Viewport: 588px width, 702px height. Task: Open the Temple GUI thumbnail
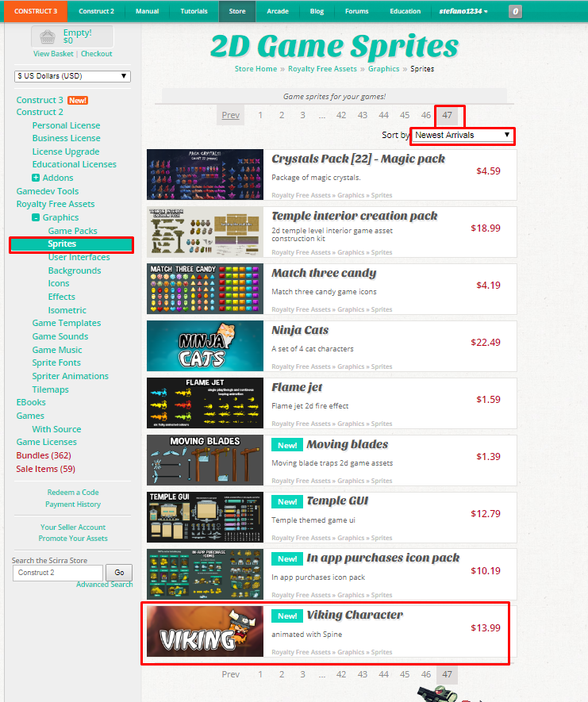pos(205,517)
